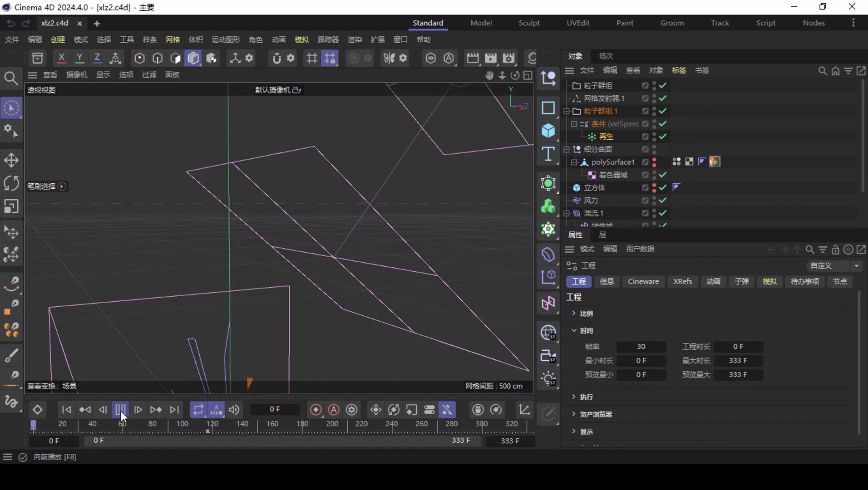This screenshot has height=490, width=868.
Task: Select the Rotate tool
Action: (11, 183)
